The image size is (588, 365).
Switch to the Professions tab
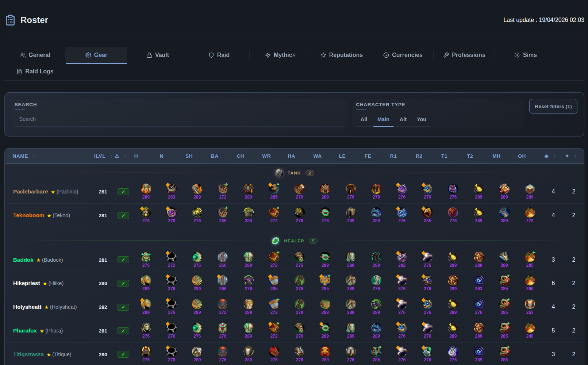click(x=464, y=55)
